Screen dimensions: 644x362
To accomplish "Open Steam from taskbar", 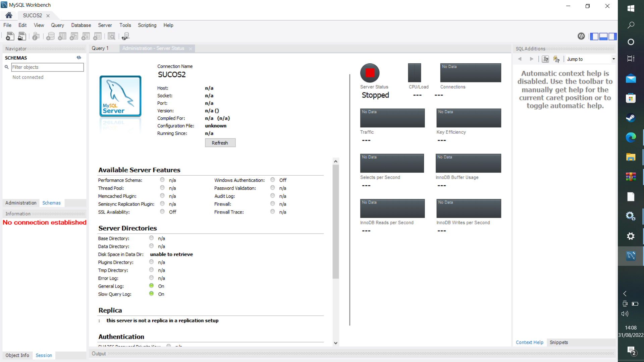I will (x=631, y=118).
